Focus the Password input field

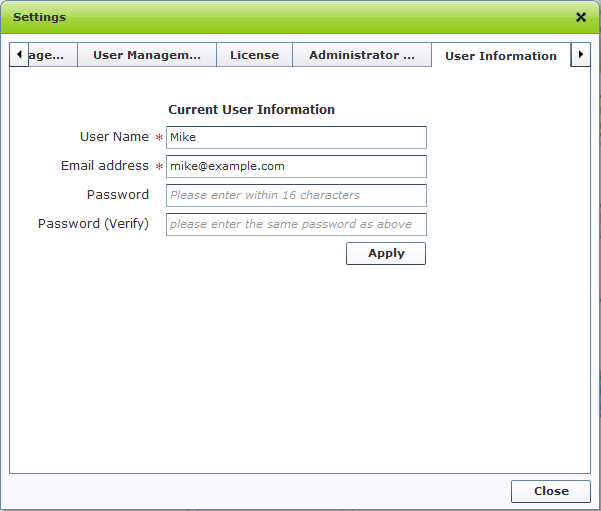coord(296,196)
